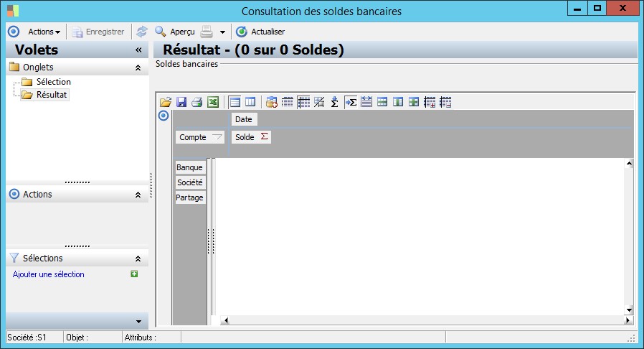Viewport: 644px width, 349px height.
Task: Click the grid icon with red plus
Action: click(x=430, y=102)
